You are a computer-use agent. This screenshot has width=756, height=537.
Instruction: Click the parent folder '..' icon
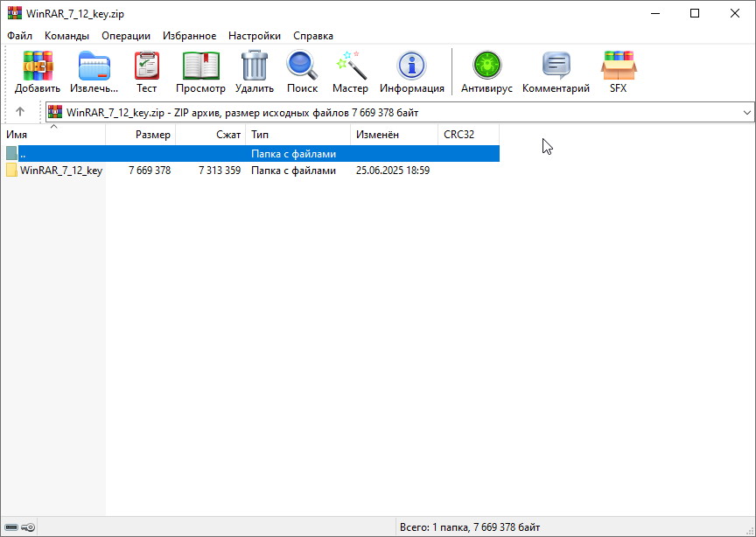point(11,154)
